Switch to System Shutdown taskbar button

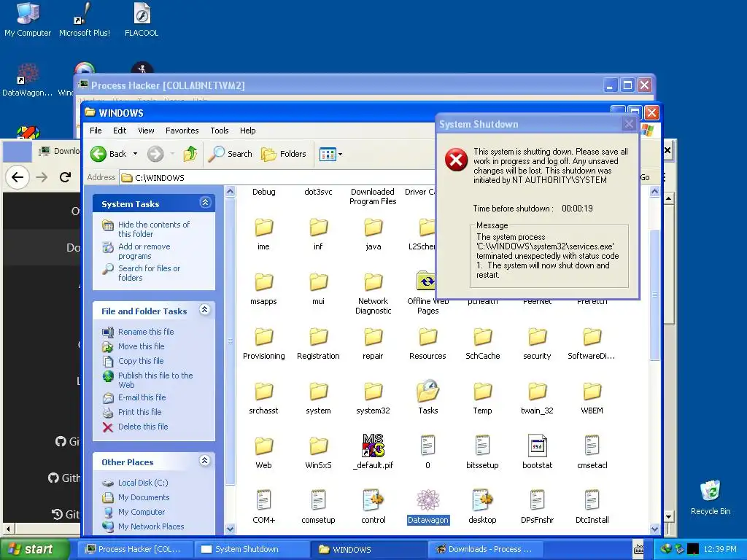pyautogui.click(x=252, y=549)
